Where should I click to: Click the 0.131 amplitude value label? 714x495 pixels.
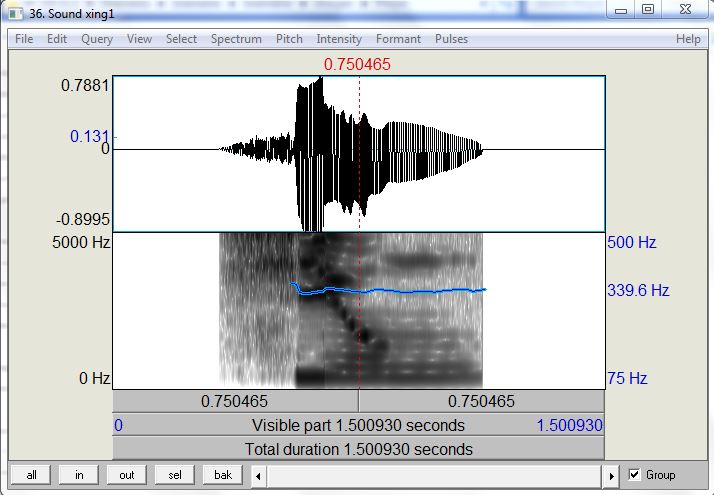[x=90, y=136]
